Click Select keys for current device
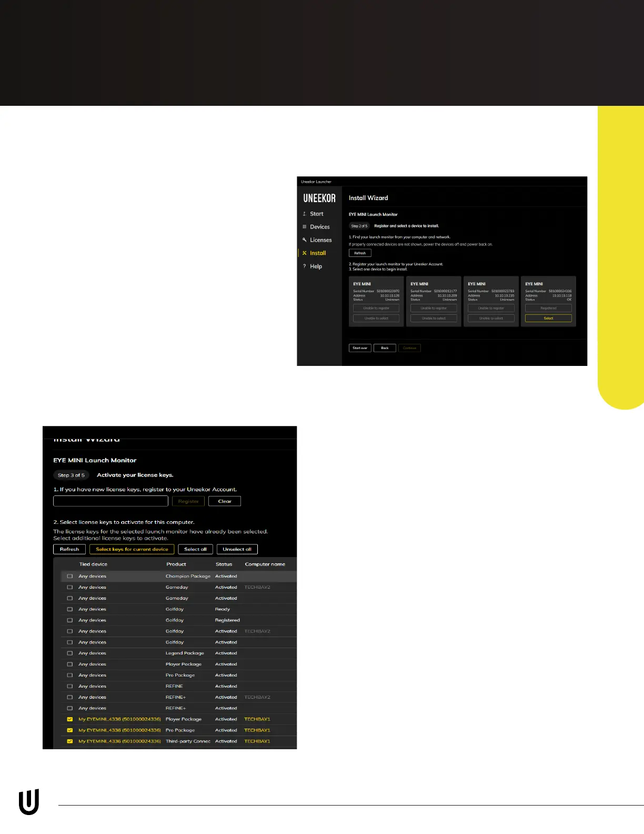Screen dimensions: 644x834 tap(132, 549)
